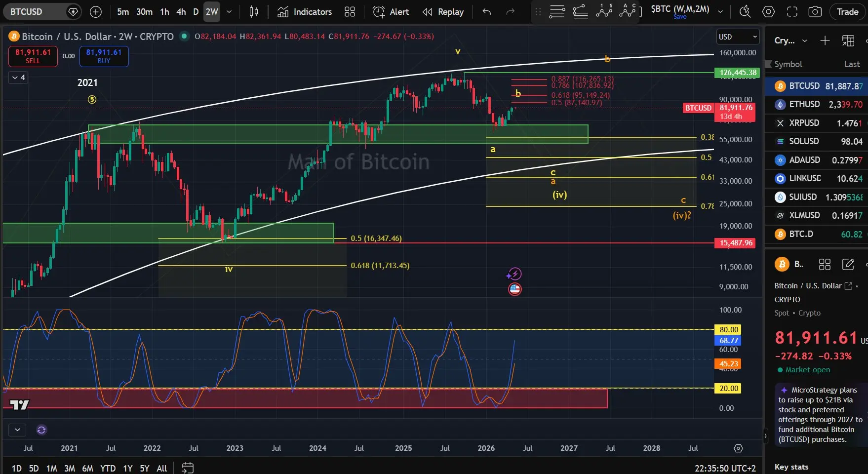Image resolution: width=868 pixels, height=474 pixels.
Task: Click the SELL 81,911.61 button
Action: (x=33, y=56)
